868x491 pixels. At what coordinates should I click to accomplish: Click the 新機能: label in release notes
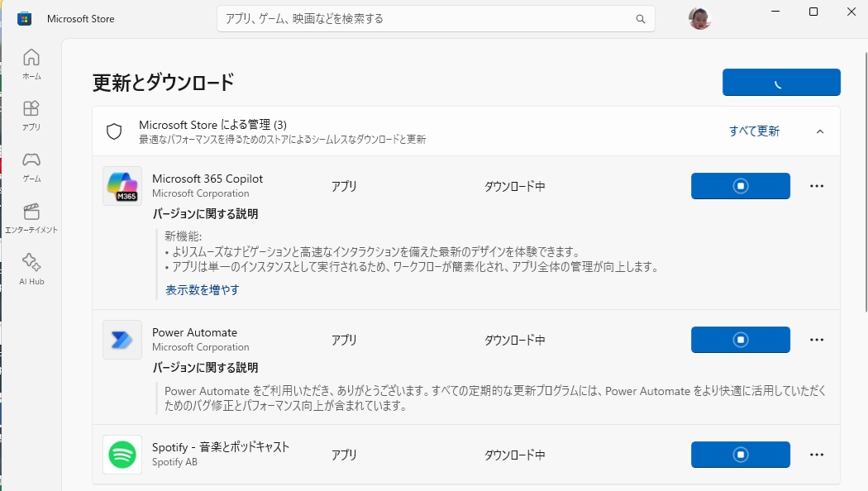184,236
